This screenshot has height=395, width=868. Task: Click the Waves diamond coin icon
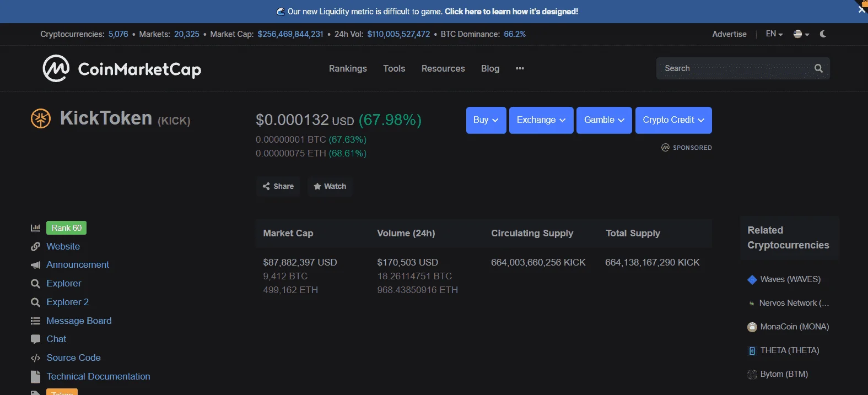[x=752, y=280]
